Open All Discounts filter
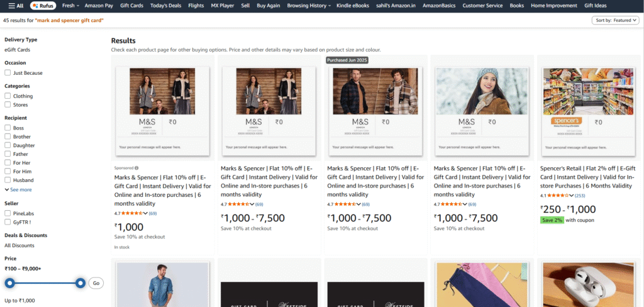Screen dimensions: 644x307 (19, 245)
